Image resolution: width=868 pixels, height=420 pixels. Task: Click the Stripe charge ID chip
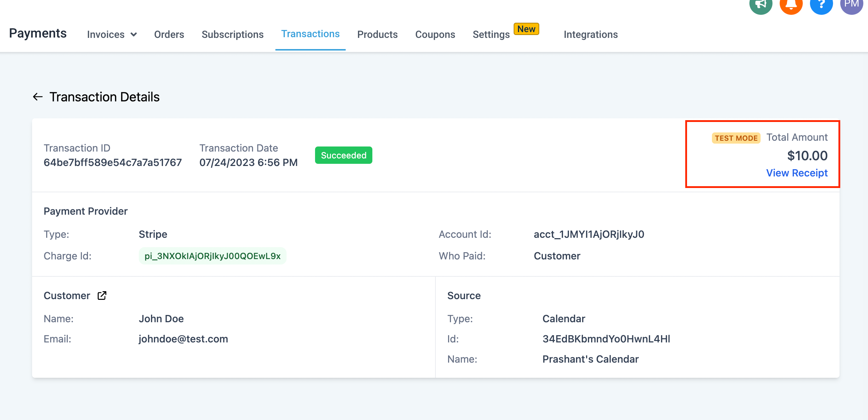tap(213, 256)
